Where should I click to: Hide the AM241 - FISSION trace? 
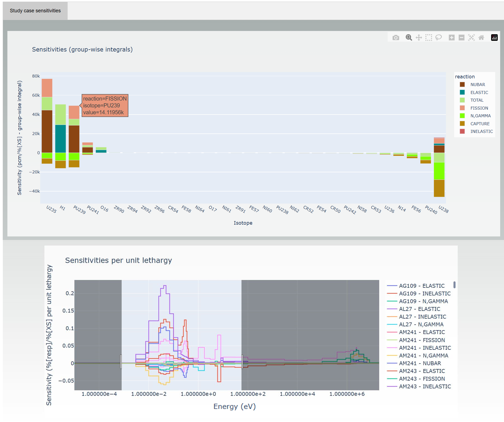coord(422,340)
